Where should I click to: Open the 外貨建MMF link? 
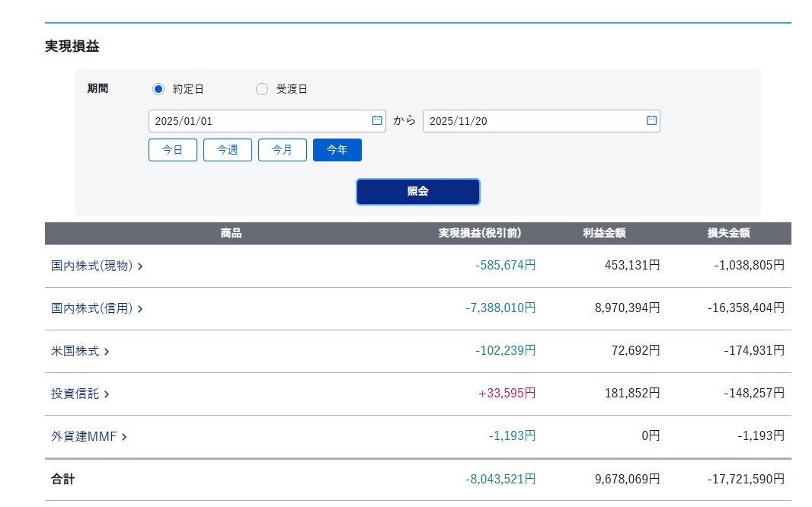(84, 436)
